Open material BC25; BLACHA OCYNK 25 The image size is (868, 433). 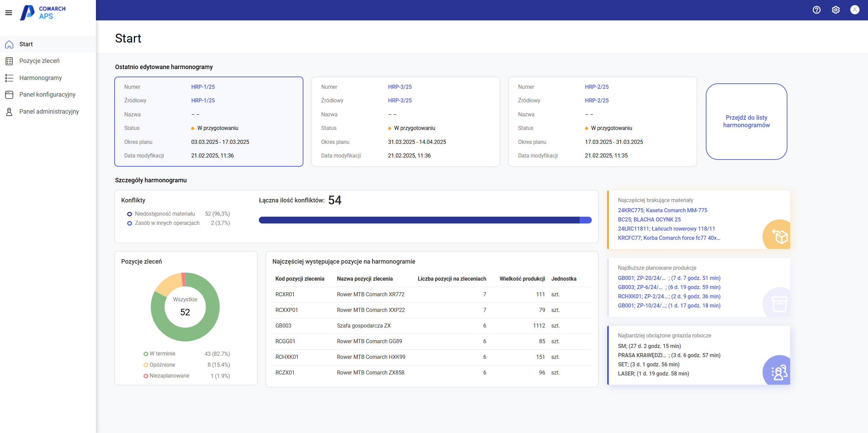pyautogui.click(x=649, y=219)
